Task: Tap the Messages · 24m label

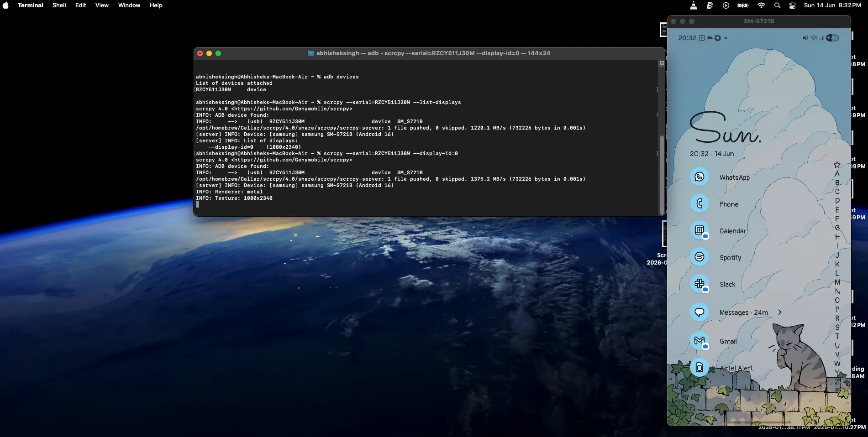Action: [744, 312]
